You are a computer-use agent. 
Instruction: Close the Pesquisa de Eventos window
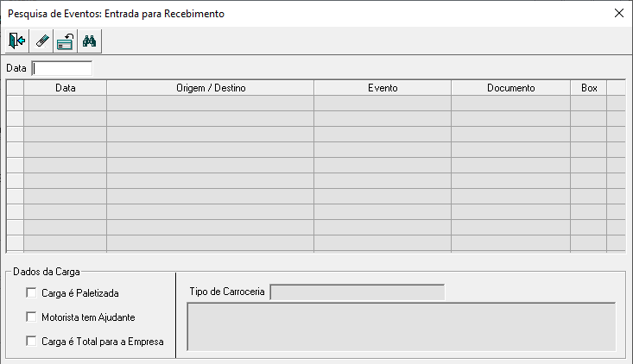(618, 13)
